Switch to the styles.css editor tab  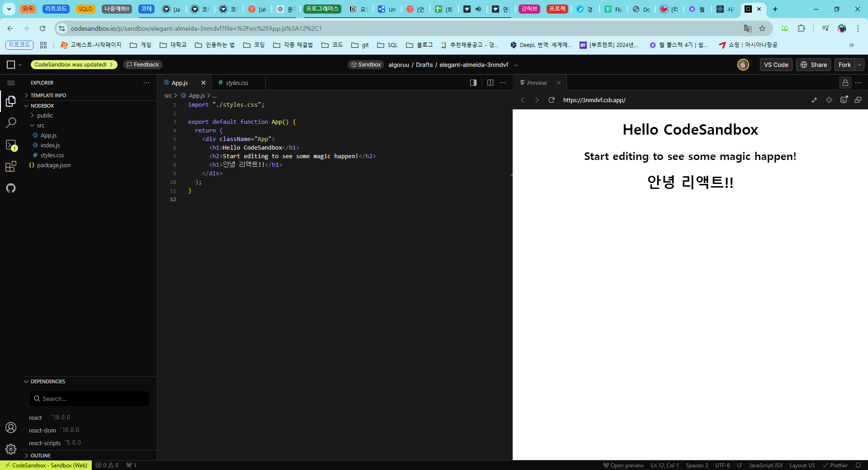[x=237, y=83]
